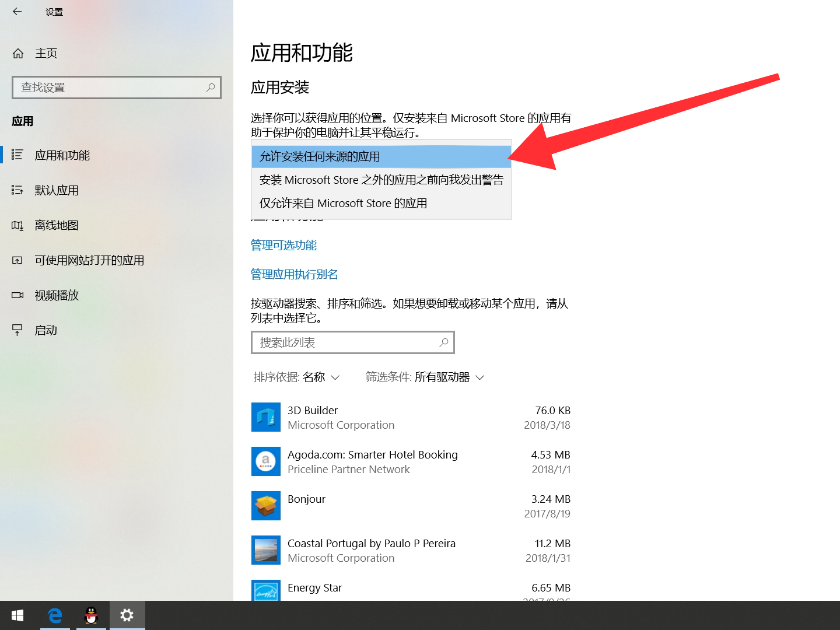Expand the 排序依据 名称 dropdown
Image resolution: width=840 pixels, height=630 pixels.
(x=297, y=377)
